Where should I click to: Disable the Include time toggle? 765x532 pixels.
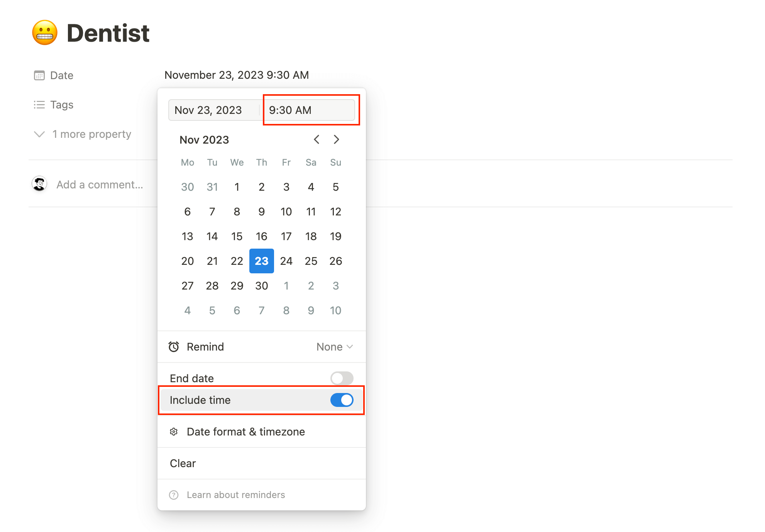click(342, 400)
